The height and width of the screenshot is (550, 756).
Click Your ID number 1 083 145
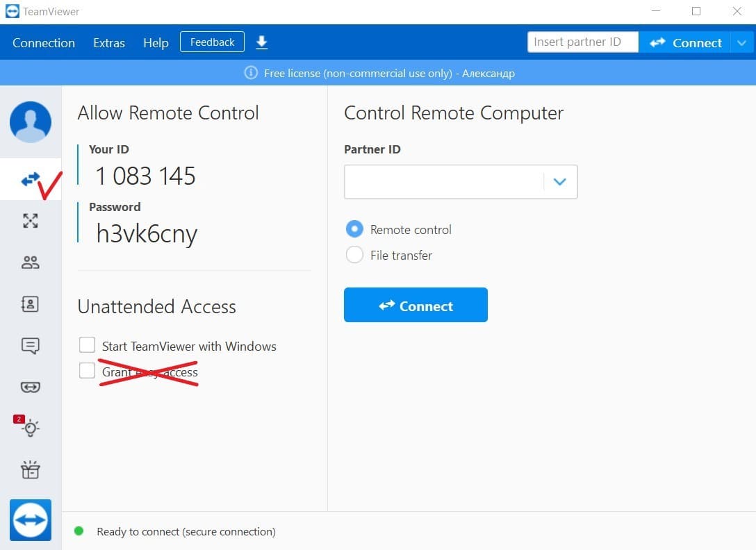point(145,176)
